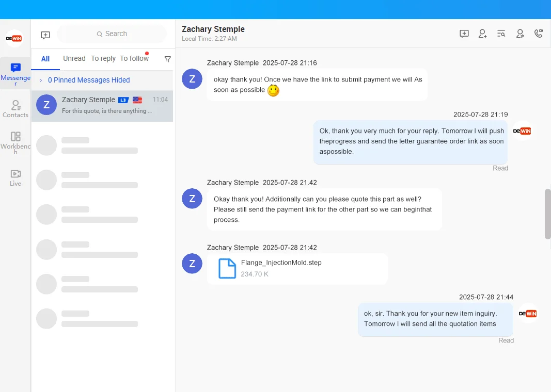
Task: Start a voice or video call
Action: pos(539,34)
